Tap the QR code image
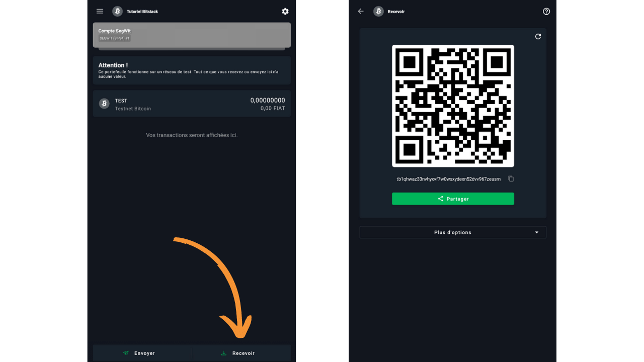Image resolution: width=644 pixels, height=362 pixels. 453,106
